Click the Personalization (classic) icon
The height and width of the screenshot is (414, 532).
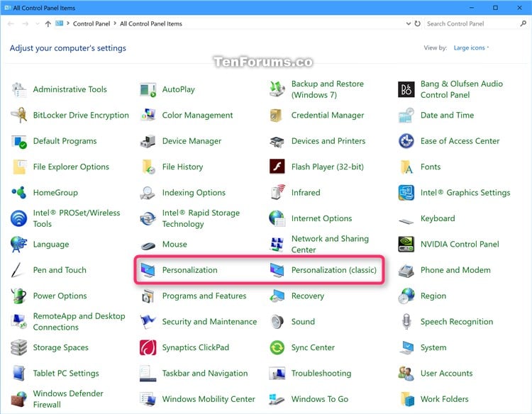click(277, 270)
